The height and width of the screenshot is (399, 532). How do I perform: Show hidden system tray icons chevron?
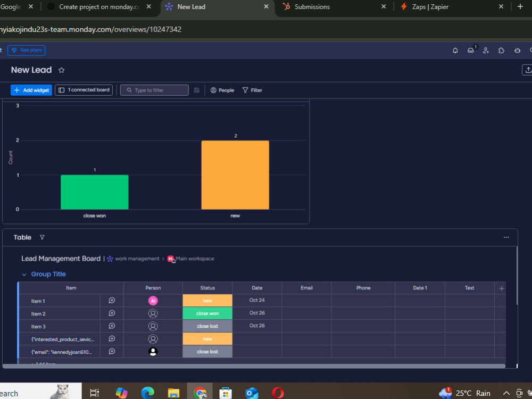click(506, 393)
